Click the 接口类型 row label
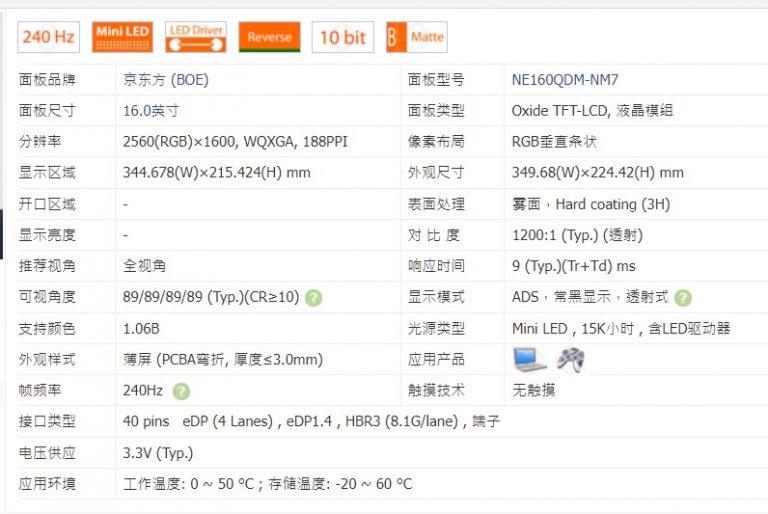Image resolution: width=768 pixels, height=514 pixels. (47, 421)
